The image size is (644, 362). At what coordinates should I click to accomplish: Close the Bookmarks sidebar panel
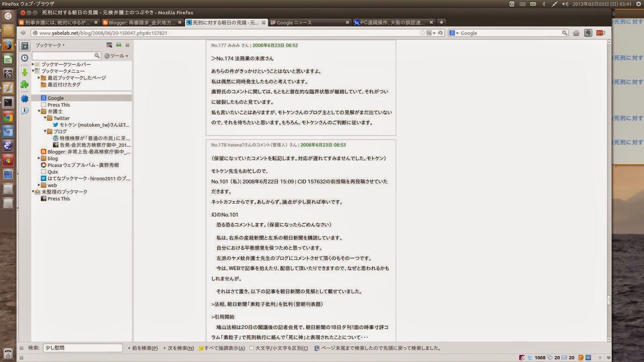128,45
